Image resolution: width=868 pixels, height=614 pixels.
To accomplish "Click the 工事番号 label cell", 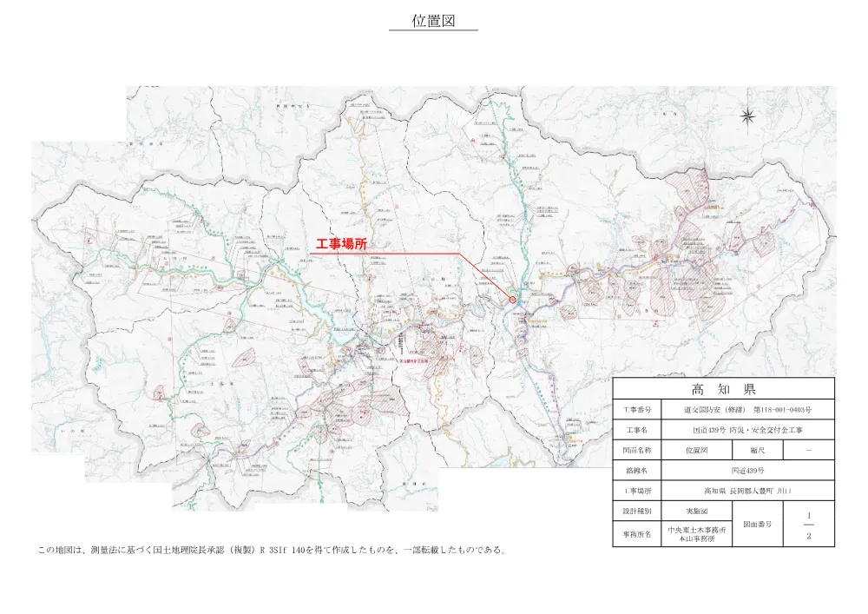I will [x=637, y=410].
